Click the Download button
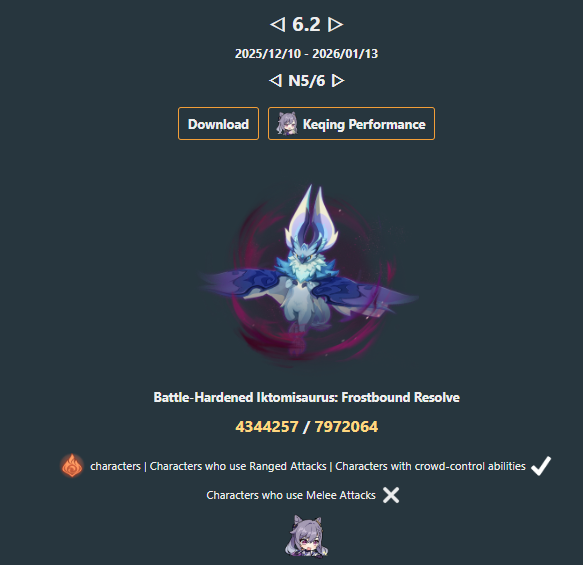The image size is (583, 565). pos(218,124)
